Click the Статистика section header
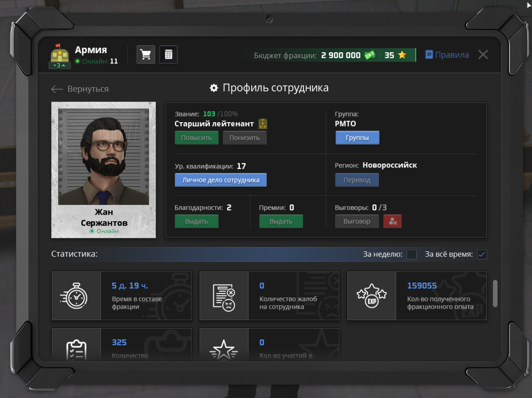Viewport: 532px width, 398px height. pyautogui.click(x=74, y=254)
